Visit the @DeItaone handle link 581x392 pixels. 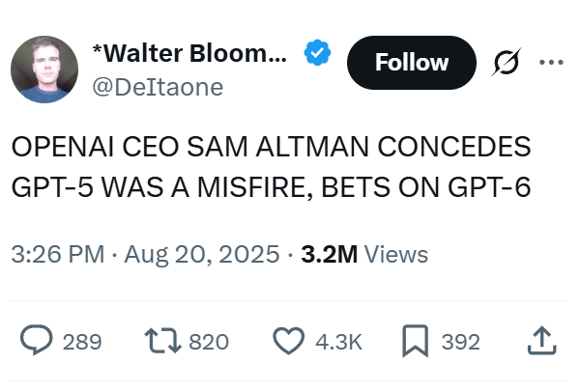158,87
